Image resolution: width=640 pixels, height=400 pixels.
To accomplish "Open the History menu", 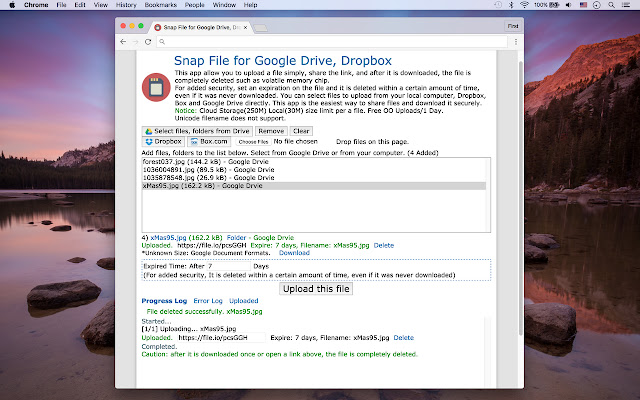I will [x=126, y=5].
